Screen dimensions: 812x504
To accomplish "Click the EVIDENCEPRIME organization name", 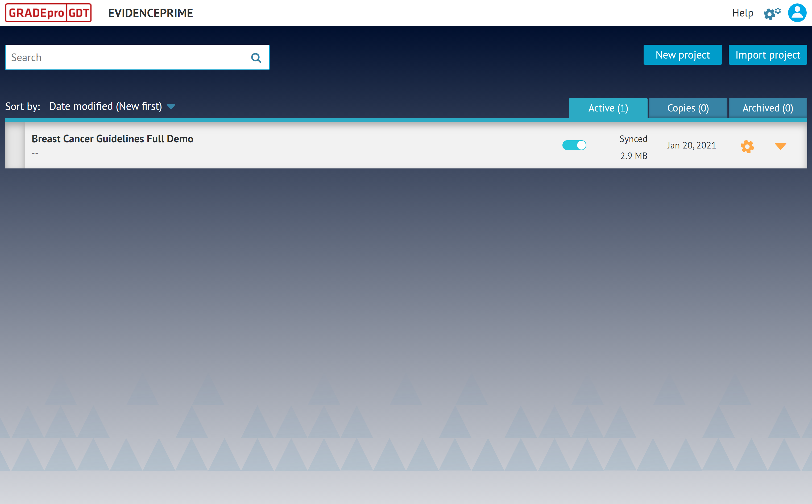I will click(x=151, y=13).
